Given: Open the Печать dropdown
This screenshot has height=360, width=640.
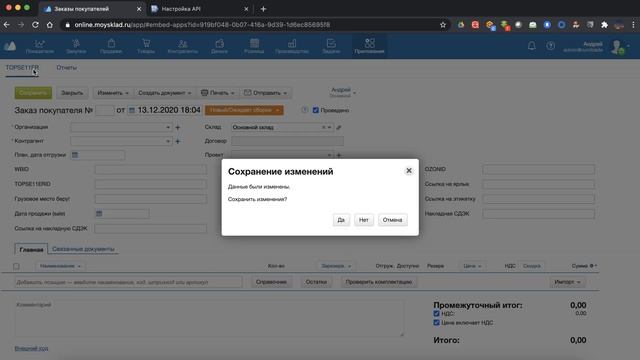Looking at the screenshot, I should 218,93.
